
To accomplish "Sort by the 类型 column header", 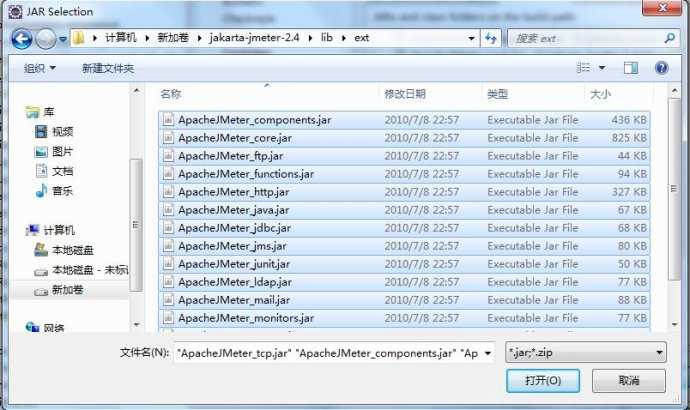I will coord(497,94).
